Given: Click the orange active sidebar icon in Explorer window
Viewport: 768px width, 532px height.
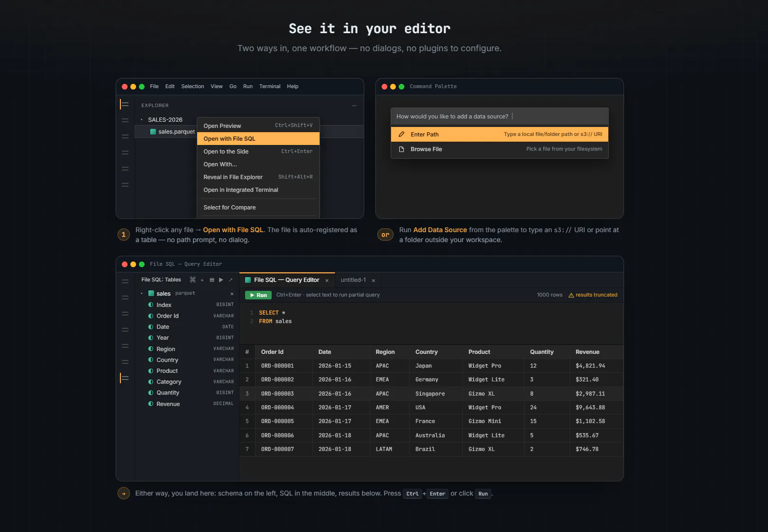Looking at the screenshot, I should [x=125, y=104].
